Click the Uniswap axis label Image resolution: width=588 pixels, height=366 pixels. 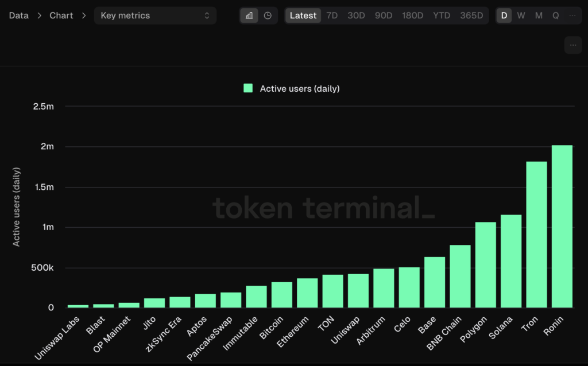[345, 330]
